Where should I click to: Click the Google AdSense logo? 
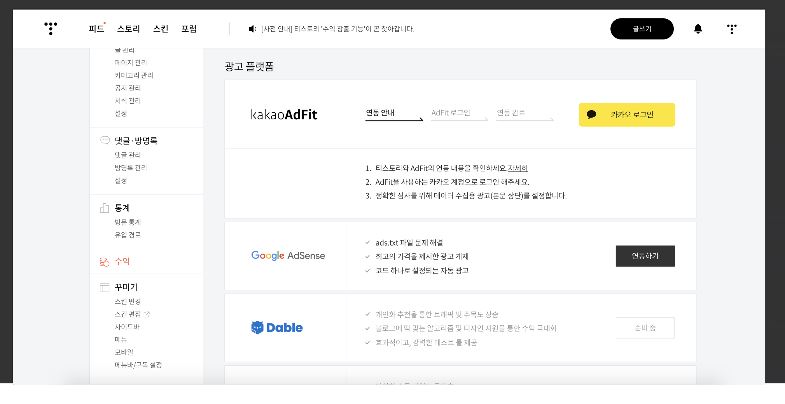click(x=288, y=255)
